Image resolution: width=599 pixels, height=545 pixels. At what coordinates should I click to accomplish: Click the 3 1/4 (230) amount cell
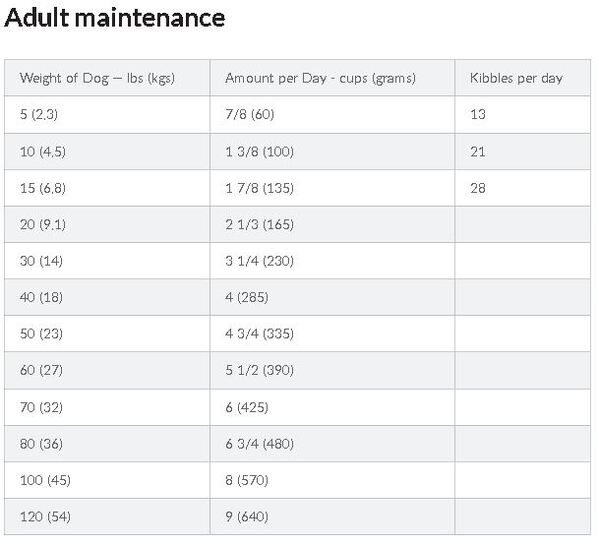(x=332, y=261)
